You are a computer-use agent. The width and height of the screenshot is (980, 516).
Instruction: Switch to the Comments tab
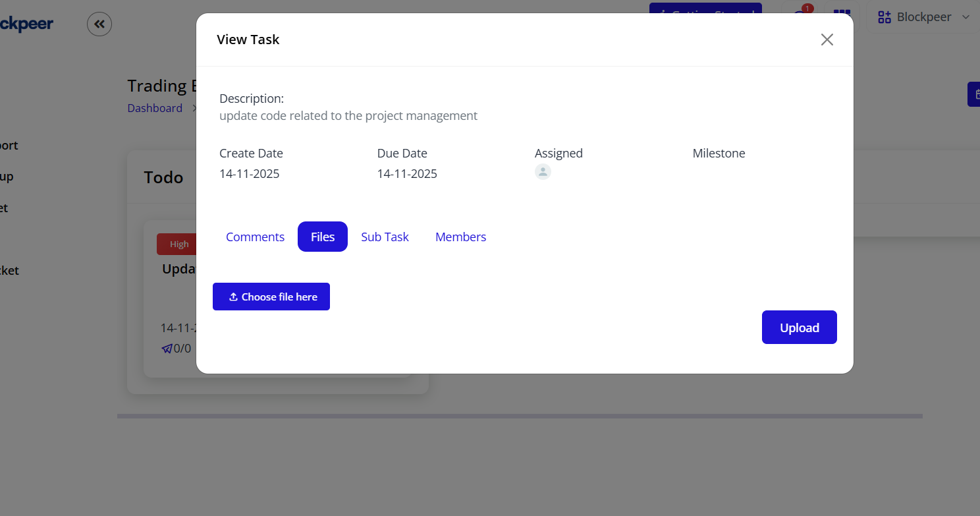(255, 237)
